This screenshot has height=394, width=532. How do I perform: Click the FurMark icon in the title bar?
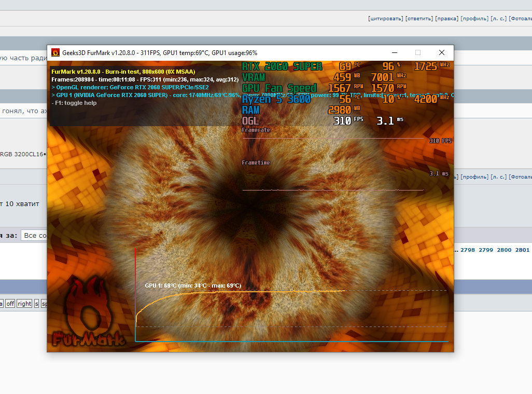tap(55, 52)
